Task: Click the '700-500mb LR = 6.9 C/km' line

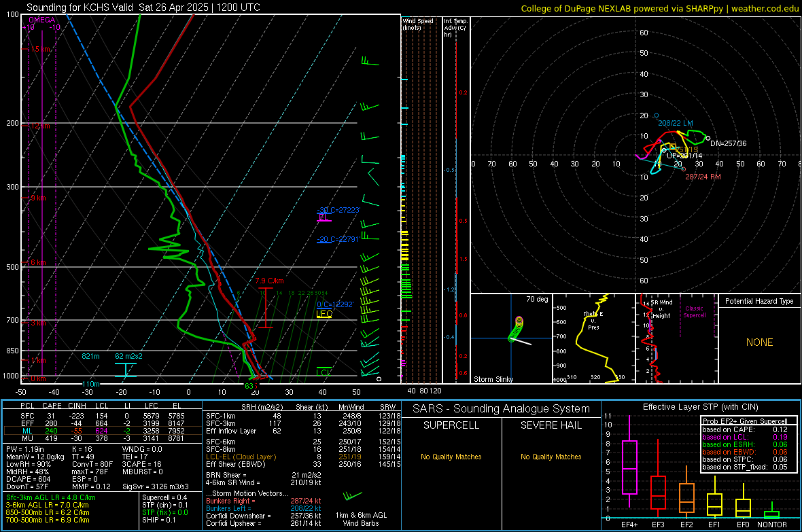Action: tap(48, 520)
